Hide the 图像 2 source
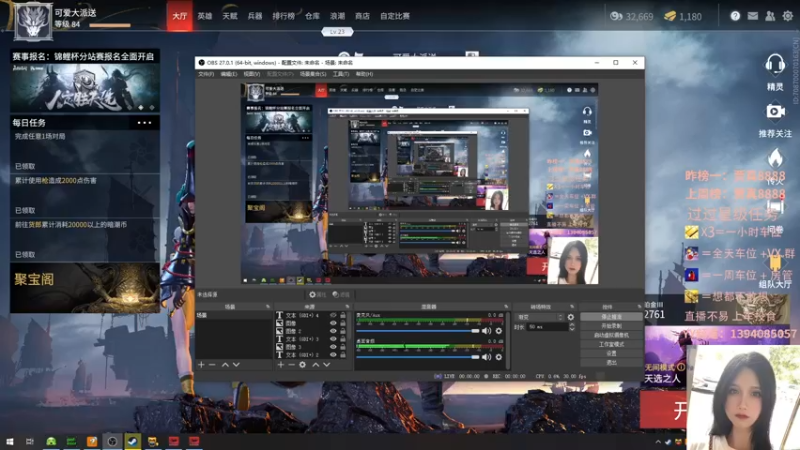The width and height of the screenshot is (800, 450). coord(333,331)
